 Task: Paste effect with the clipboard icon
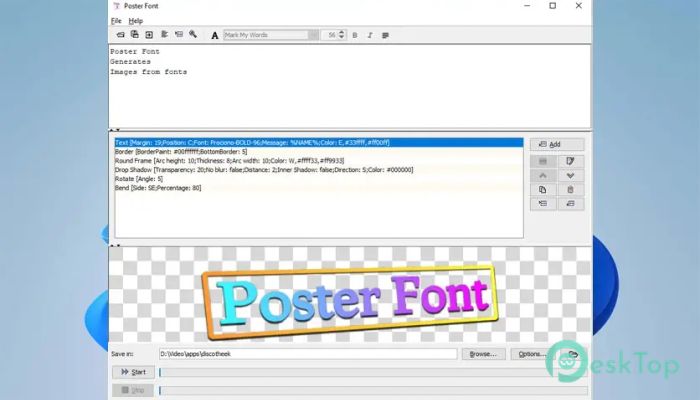tap(571, 190)
